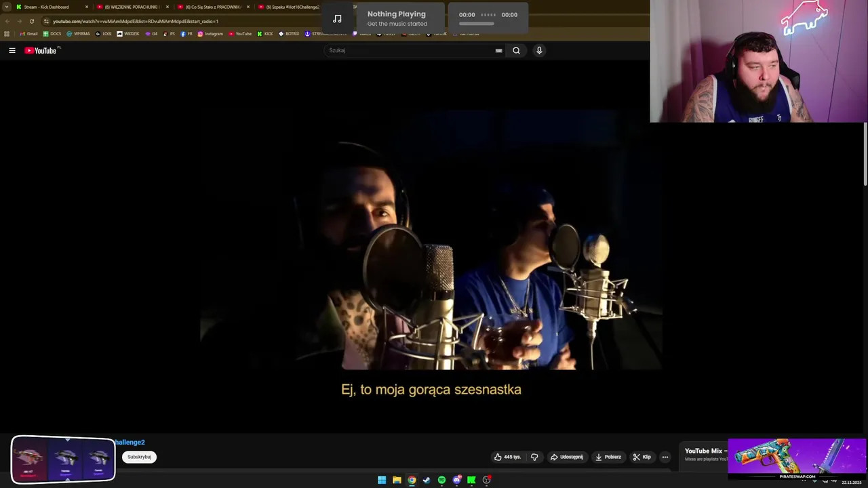Open the Kick app from the taskbar
Screen dimensions: 868x488
[471, 480]
